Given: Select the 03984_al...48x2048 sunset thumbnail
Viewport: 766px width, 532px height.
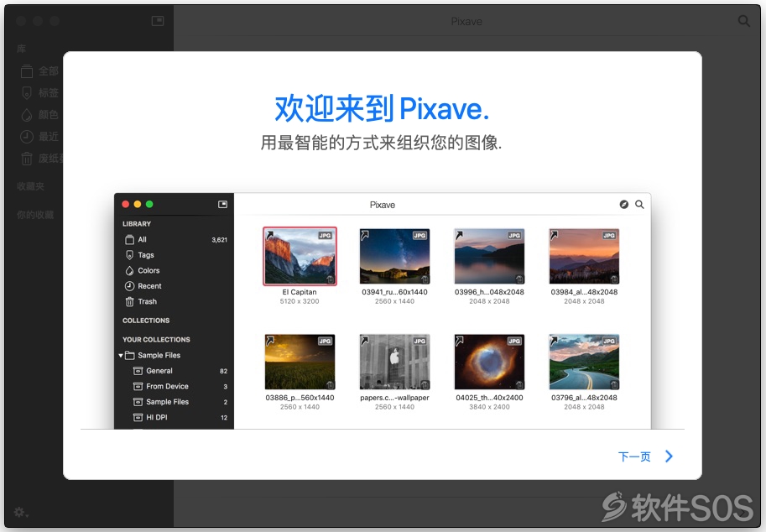Looking at the screenshot, I should pos(584,257).
